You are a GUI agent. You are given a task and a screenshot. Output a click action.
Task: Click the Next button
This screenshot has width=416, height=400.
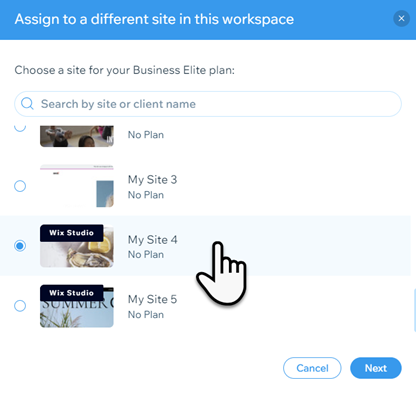[x=376, y=368]
